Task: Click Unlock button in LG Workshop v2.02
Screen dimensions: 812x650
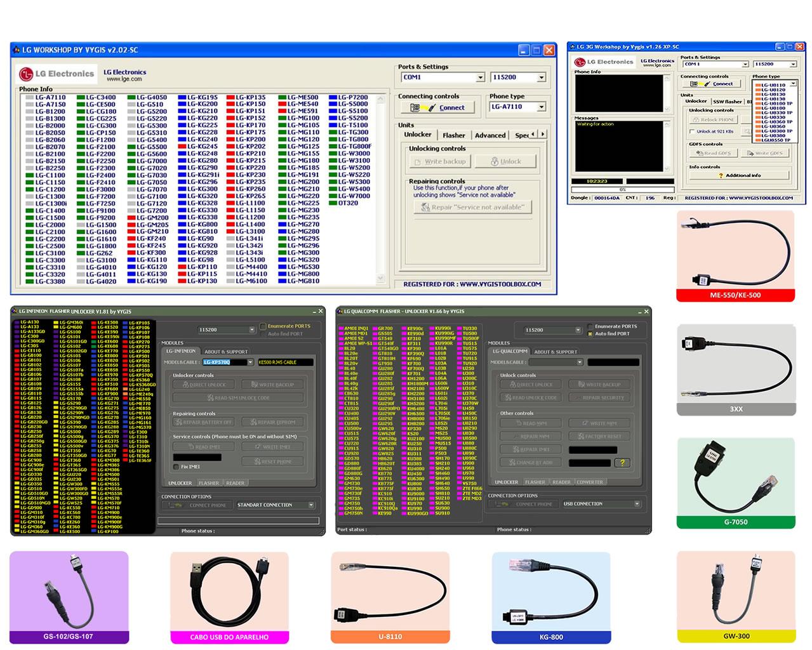Action: click(505, 162)
